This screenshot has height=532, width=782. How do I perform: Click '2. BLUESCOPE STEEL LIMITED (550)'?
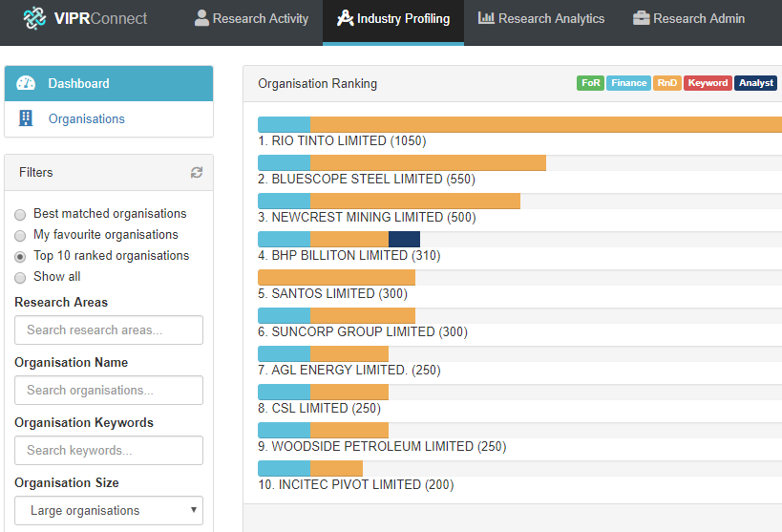(x=367, y=180)
